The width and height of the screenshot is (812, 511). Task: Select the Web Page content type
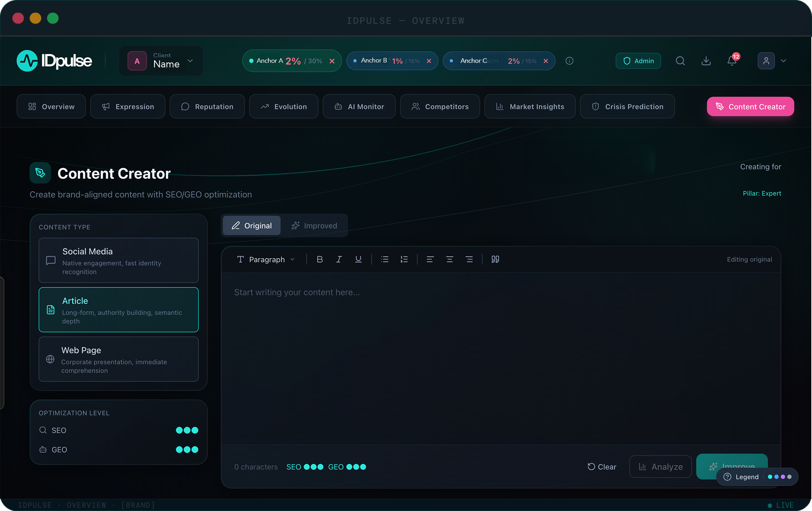[x=119, y=359]
